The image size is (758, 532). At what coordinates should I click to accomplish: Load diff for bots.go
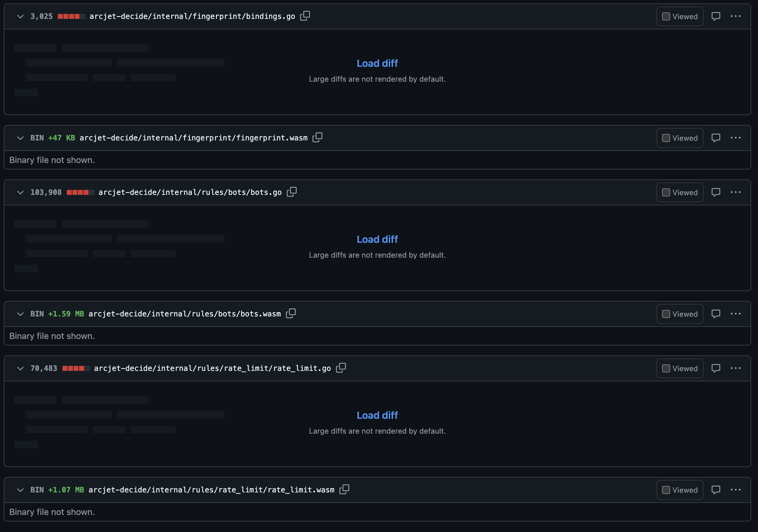coord(377,239)
